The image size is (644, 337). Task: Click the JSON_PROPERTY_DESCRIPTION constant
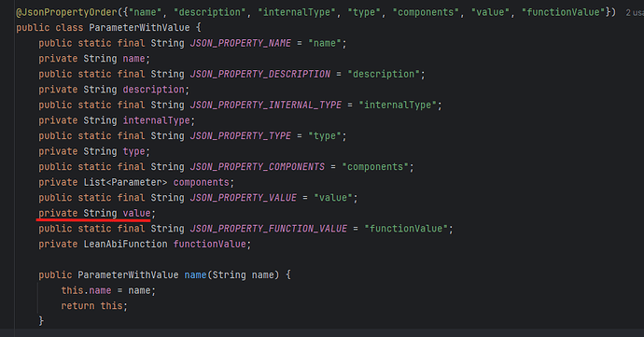[x=260, y=74]
